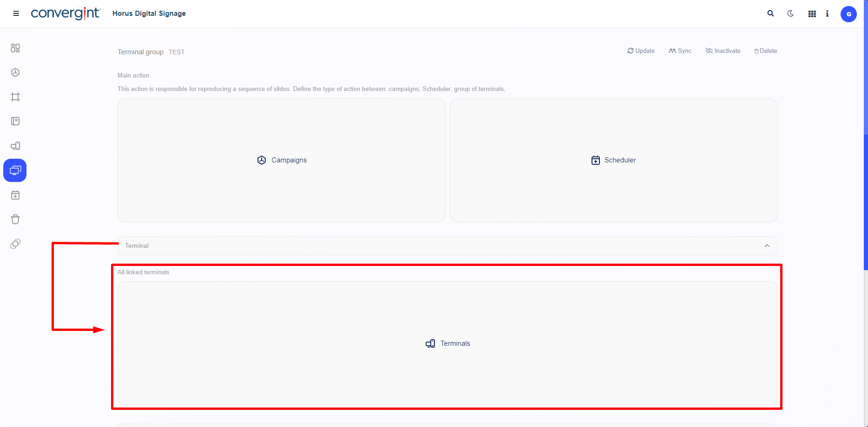The height and width of the screenshot is (427, 868).
Task: Click the search magnifier icon
Action: (770, 13)
